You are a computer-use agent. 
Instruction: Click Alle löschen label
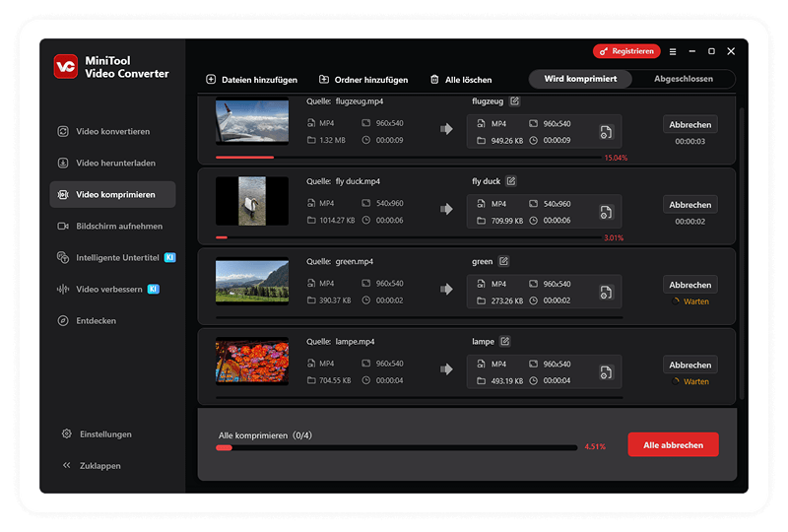pos(469,80)
